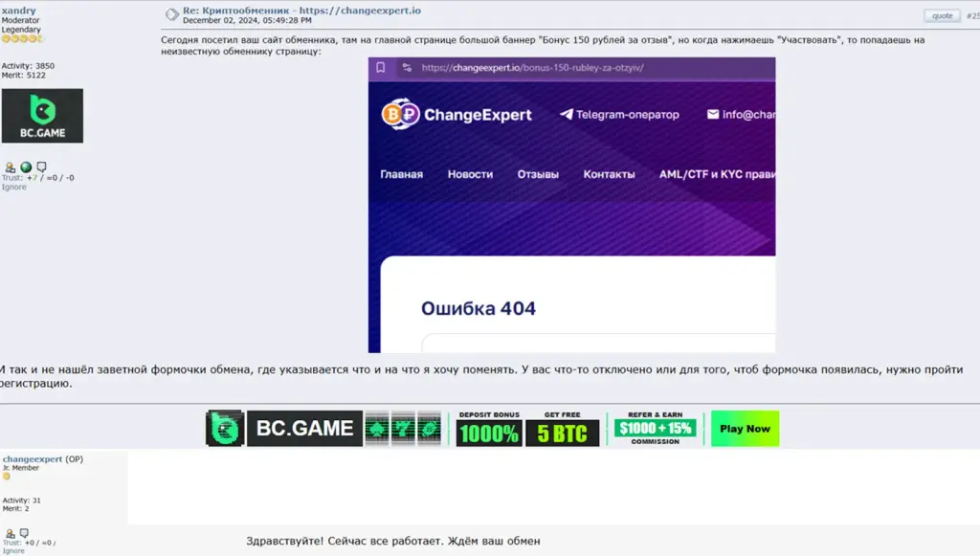Viewport: 980px width, 556px height.
Task: Click site settings icon in embedded address bar
Action: 407,68
